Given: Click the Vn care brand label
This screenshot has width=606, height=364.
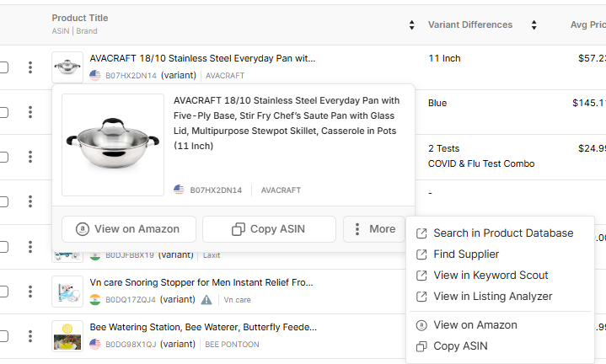Looking at the screenshot, I should 238,300.
